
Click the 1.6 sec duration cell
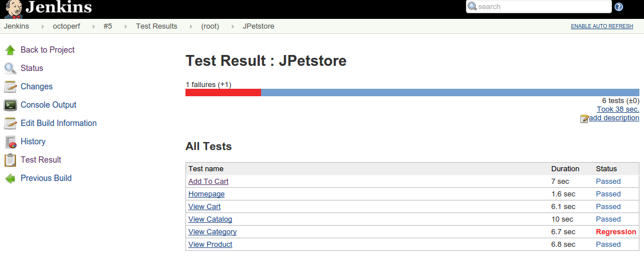pyautogui.click(x=563, y=194)
